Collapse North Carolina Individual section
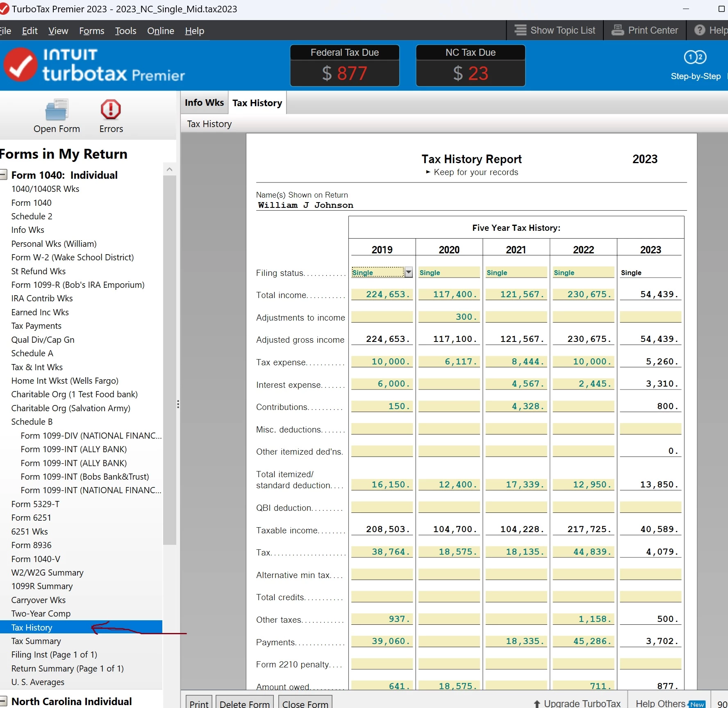 [x=3, y=701]
